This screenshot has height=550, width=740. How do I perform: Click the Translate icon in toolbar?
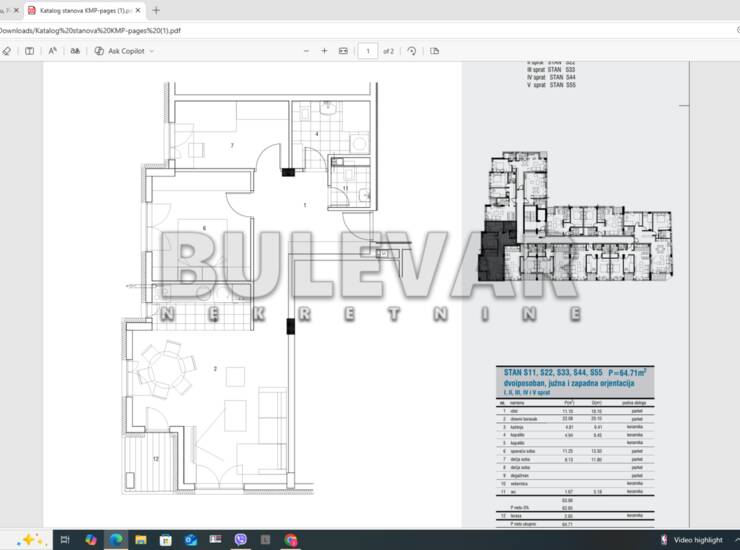75,50
